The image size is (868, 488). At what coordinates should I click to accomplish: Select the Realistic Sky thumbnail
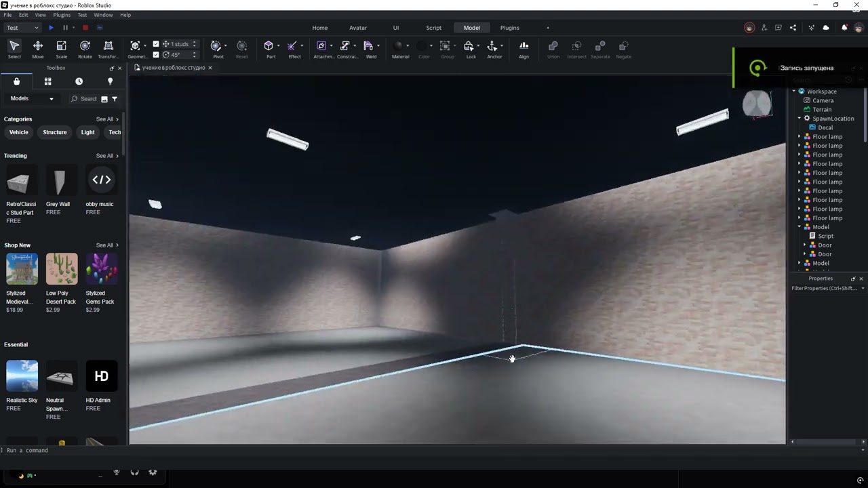click(22, 375)
